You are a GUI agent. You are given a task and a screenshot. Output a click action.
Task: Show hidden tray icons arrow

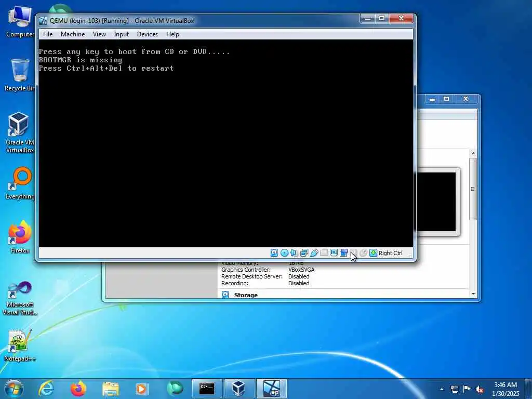[442, 389]
